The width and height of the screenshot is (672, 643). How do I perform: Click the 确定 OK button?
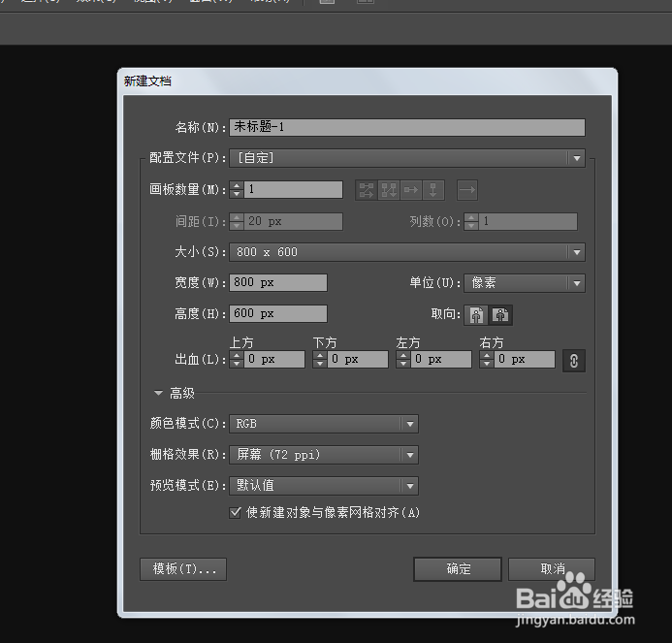[x=458, y=569]
